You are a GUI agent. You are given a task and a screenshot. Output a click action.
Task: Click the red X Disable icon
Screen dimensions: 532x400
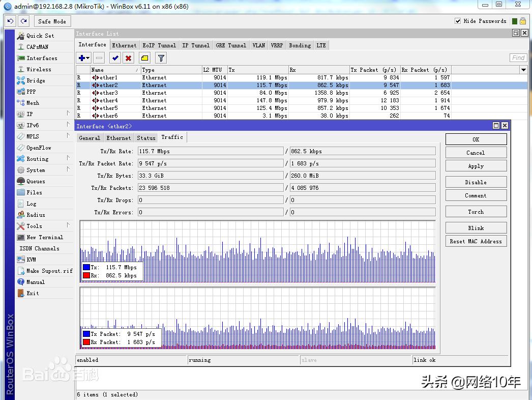click(128, 58)
